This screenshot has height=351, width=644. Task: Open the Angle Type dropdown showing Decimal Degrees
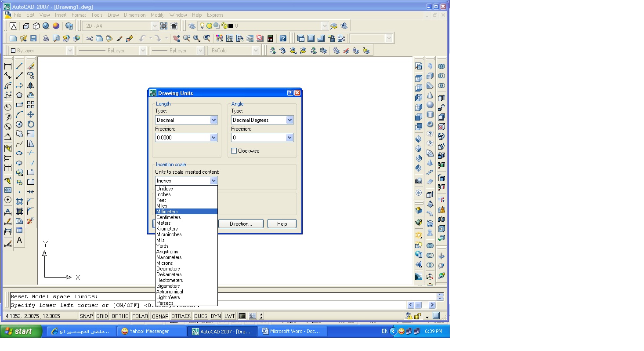[x=262, y=120]
